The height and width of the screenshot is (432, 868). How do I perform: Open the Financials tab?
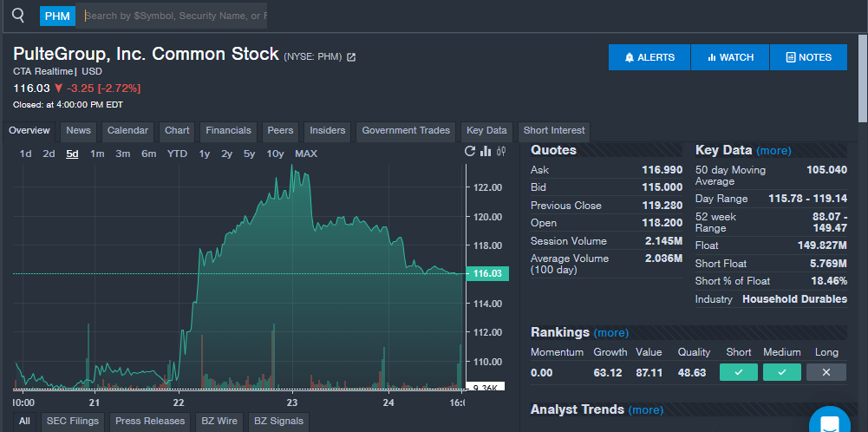[229, 131]
